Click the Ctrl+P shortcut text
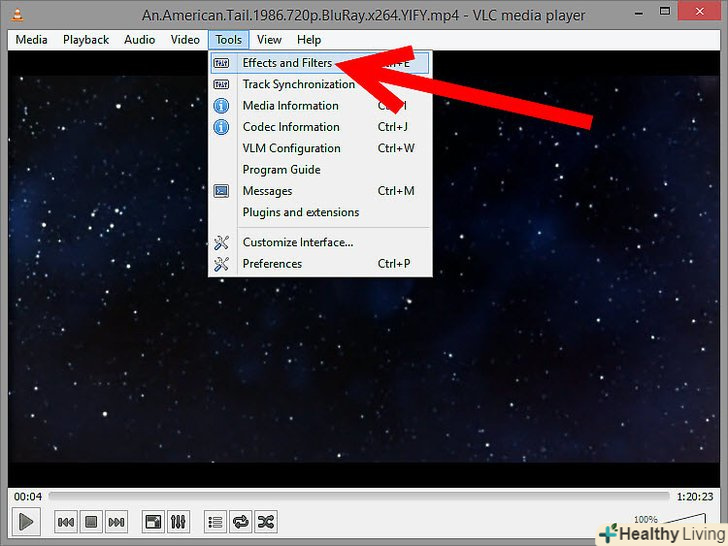 (x=394, y=264)
